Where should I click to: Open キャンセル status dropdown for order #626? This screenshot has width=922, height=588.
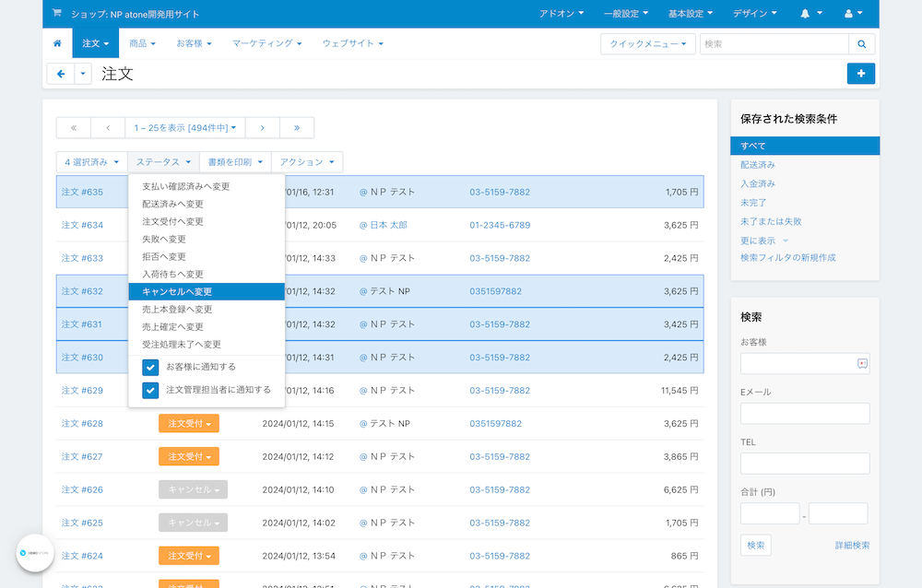(x=193, y=489)
